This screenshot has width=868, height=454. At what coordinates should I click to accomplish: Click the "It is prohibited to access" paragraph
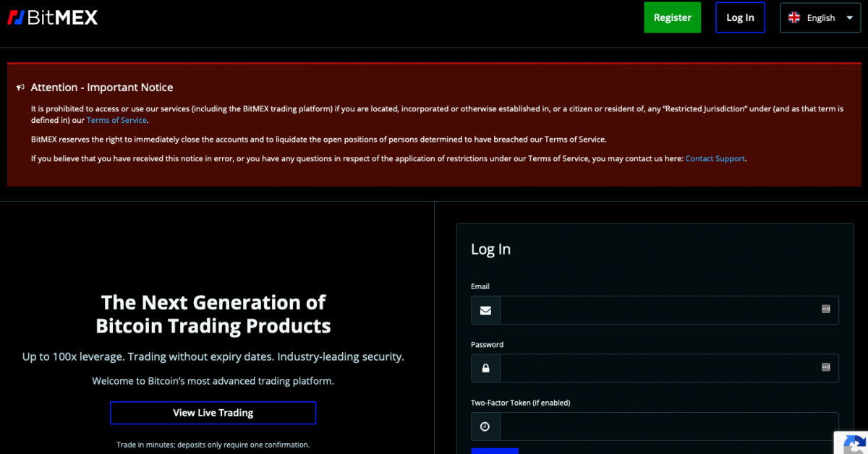pos(438,114)
